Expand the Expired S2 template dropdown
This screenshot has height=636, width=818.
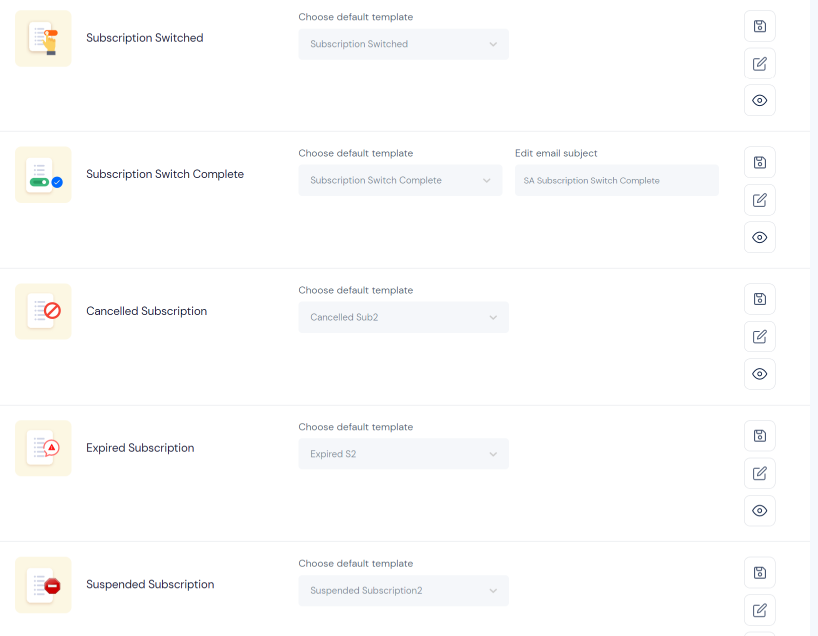click(403, 454)
